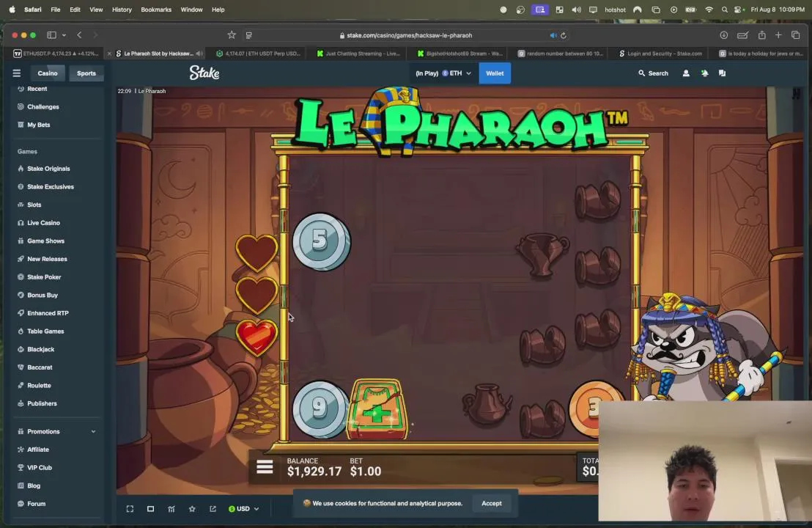
Task: Open the game hamburger menu beside Balance
Action: pyautogui.click(x=265, y=467)
